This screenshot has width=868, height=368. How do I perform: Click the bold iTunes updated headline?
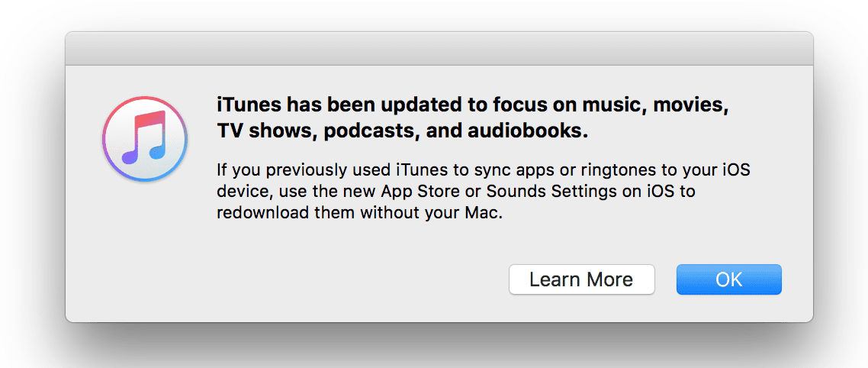pos(472,118)
